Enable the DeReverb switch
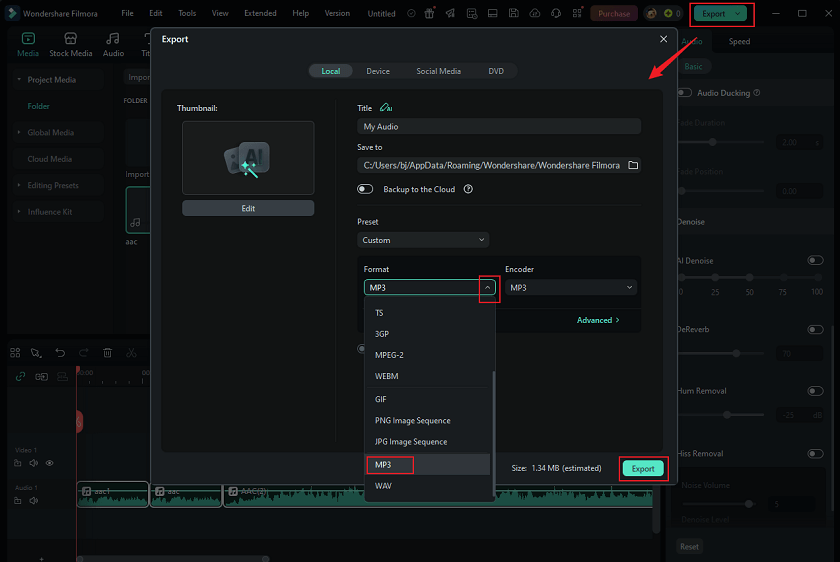 pos(815,329)
